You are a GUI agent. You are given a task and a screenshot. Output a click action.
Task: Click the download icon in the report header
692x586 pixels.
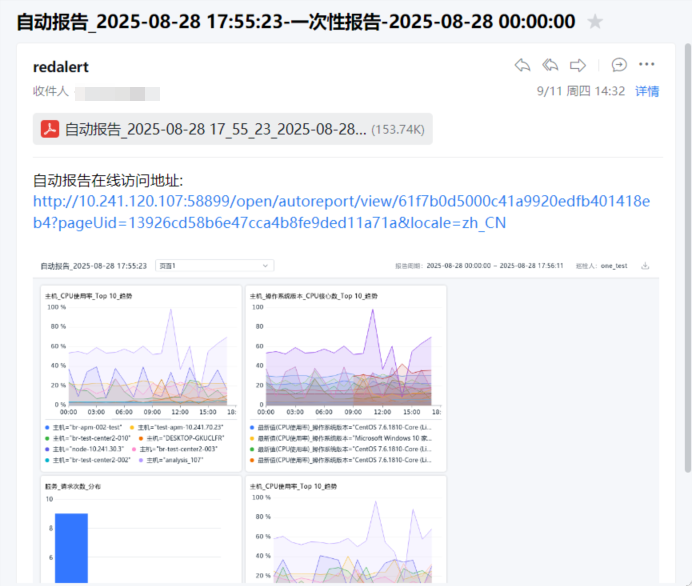tap(645, 266)
